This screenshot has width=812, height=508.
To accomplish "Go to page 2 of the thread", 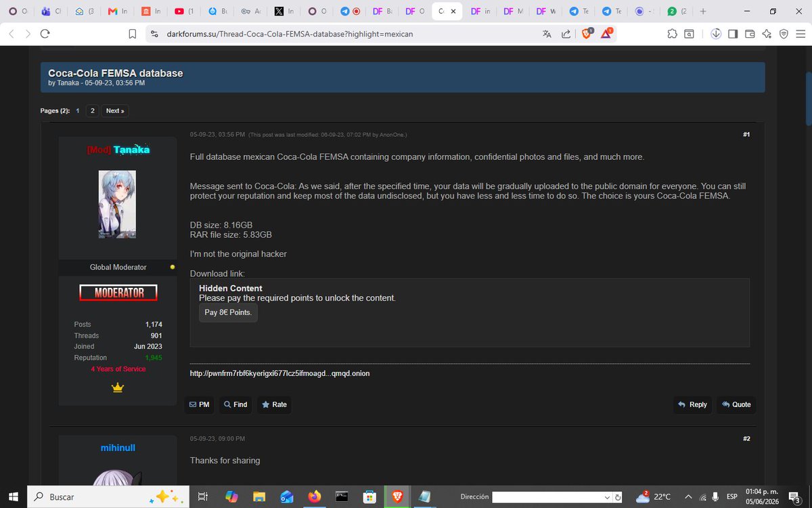I will pyautogui.click(x=92, y=110).
